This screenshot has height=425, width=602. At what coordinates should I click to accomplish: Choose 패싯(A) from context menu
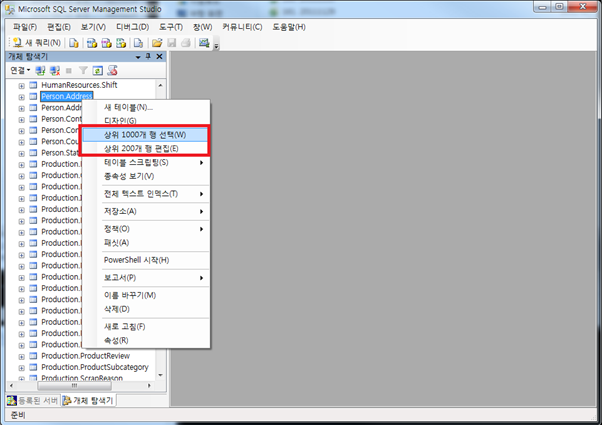tap(146, 243)
